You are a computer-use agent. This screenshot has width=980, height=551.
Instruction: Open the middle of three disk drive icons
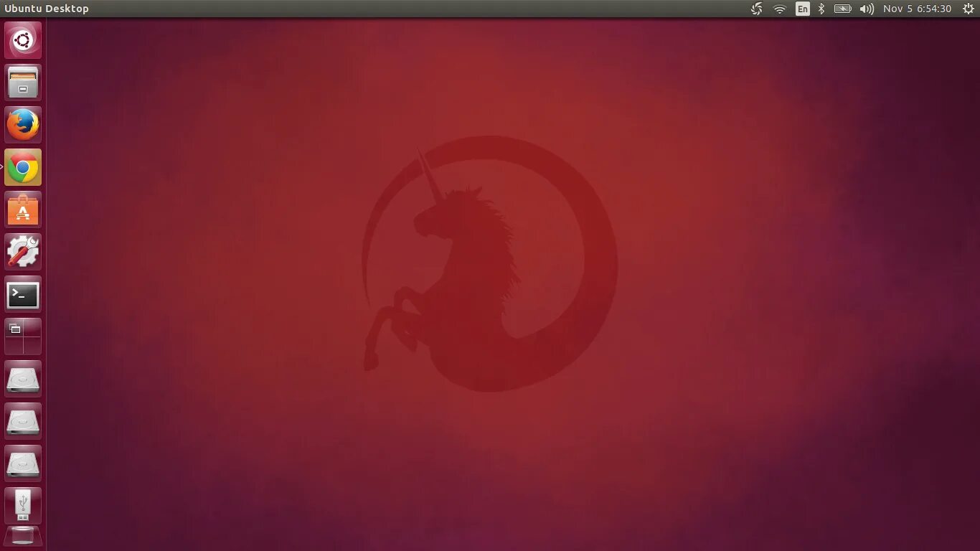coord(23,421)
